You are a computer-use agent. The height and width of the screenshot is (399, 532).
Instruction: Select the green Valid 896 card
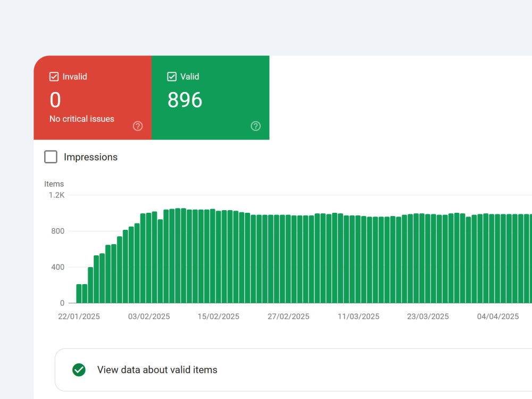click(210, 98)
